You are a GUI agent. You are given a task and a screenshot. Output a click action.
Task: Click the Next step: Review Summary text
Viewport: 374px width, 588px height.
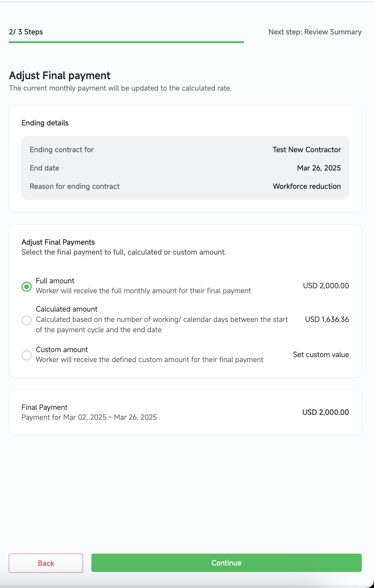[315, 32]
